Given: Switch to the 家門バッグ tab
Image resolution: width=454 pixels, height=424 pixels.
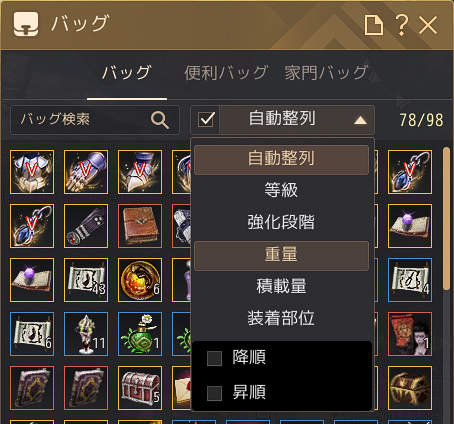Looking at the screenshot, I should pyautogui.click(x=326, y=73).
